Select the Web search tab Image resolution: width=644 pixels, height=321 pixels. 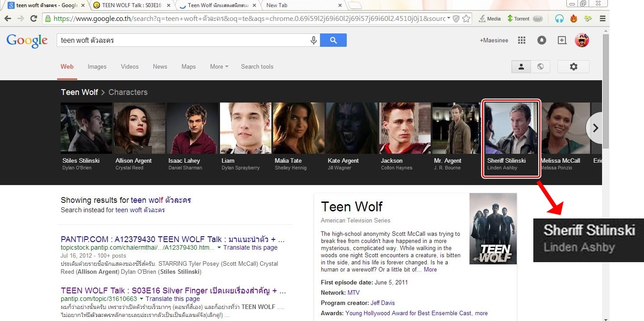[67, 66]
